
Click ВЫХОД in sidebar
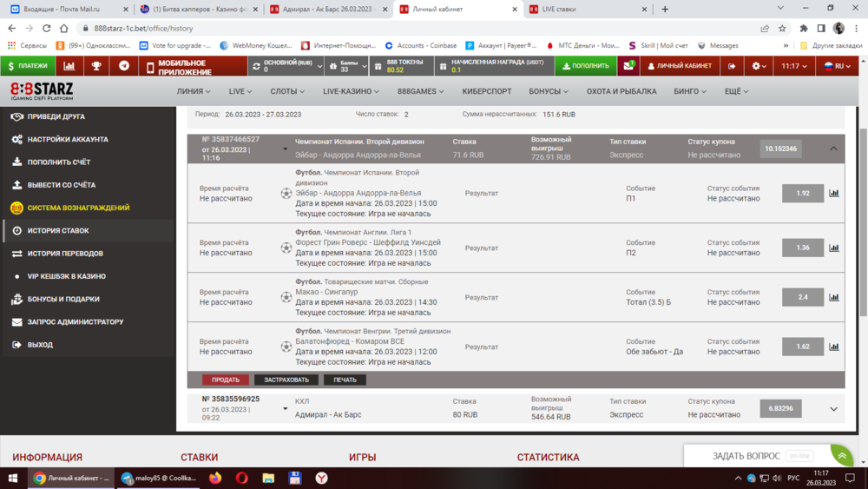tap(89, 345)
